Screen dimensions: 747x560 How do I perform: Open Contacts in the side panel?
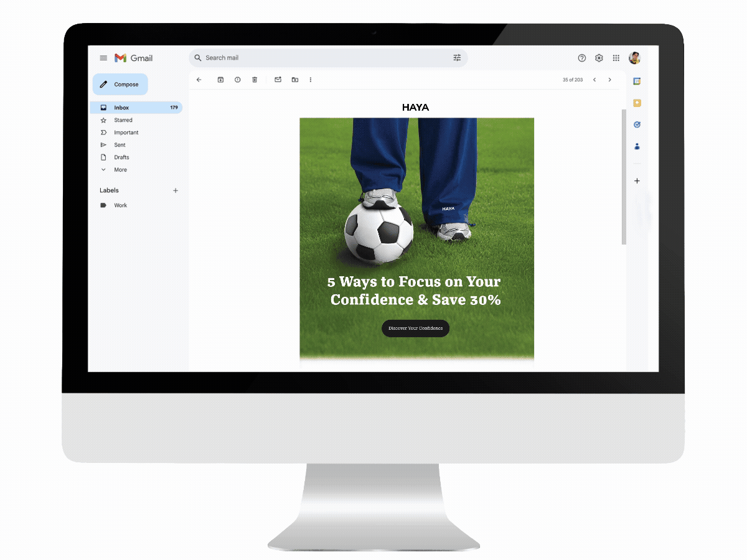pos(637,146)
